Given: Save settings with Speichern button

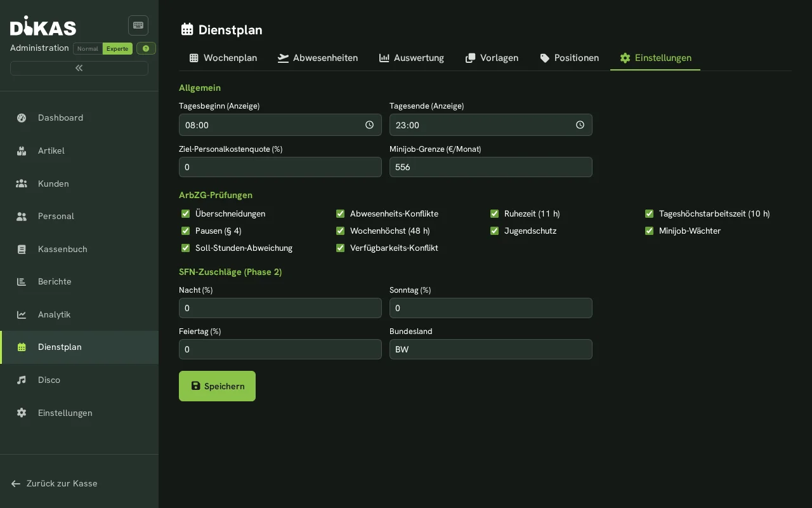Looking at the screenshot, I should pyautogui.click(x=217, y=386).
